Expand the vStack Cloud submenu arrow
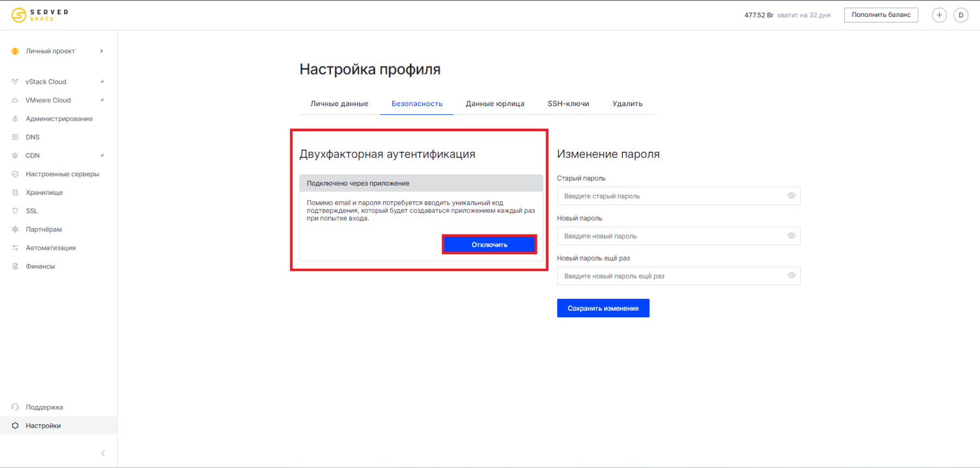 (x=102, y=82)
